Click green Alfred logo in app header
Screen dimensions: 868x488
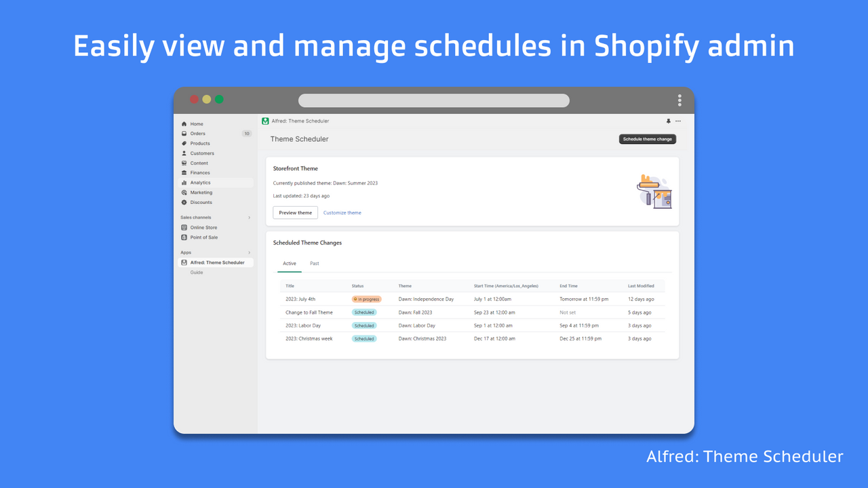click(266, 121)
